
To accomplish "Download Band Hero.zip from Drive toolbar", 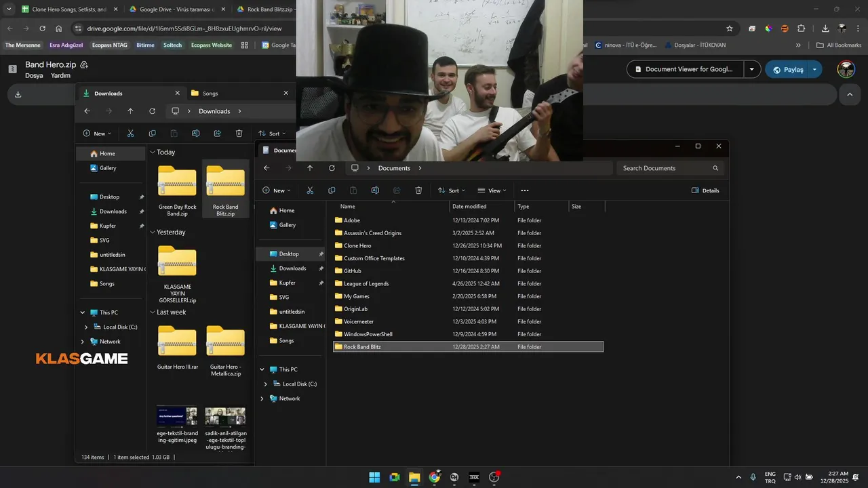I will [18, 94].
